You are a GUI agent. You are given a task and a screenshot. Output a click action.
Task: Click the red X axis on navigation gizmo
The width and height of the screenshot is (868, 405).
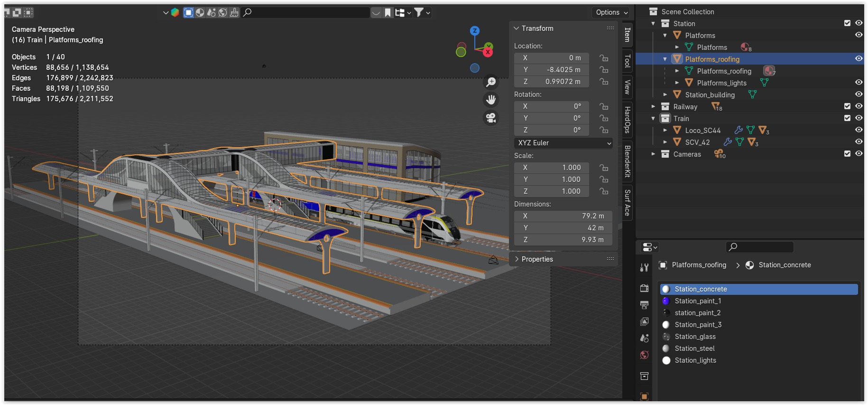488,52
